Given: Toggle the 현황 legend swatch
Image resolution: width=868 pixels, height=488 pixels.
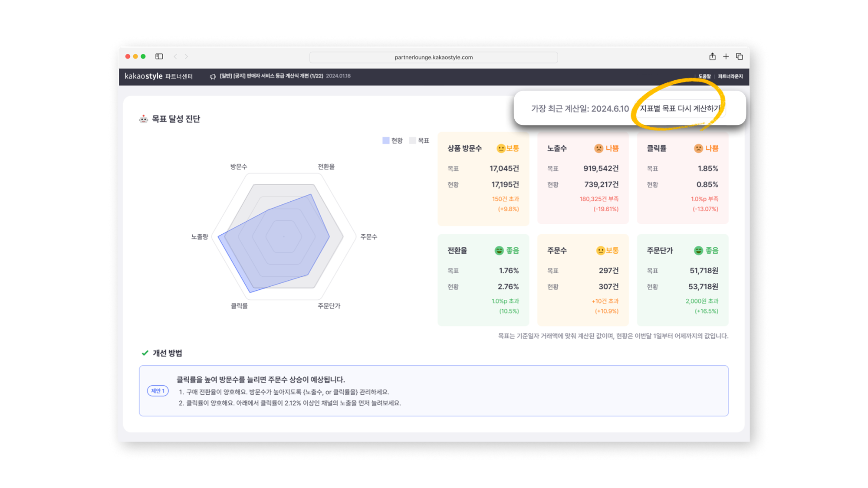Looking at the screenshot, I should 386,141.
